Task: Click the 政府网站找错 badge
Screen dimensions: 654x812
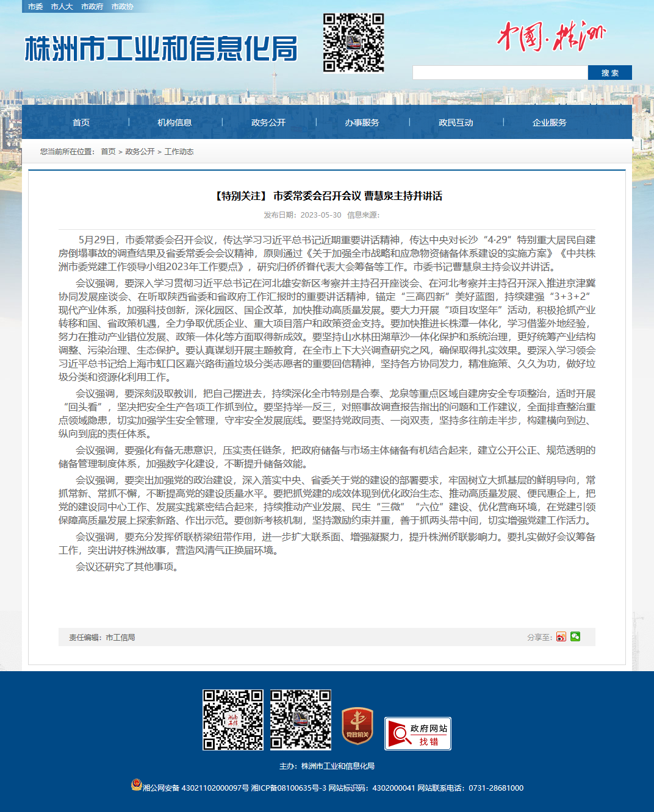Action: [x=418, y=733]
